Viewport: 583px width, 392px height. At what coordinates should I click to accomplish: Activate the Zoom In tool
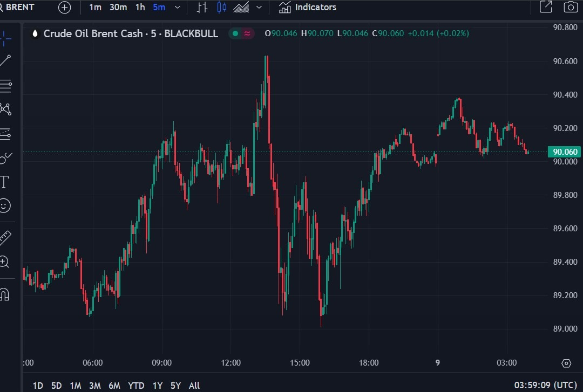(x=4, y=262)
